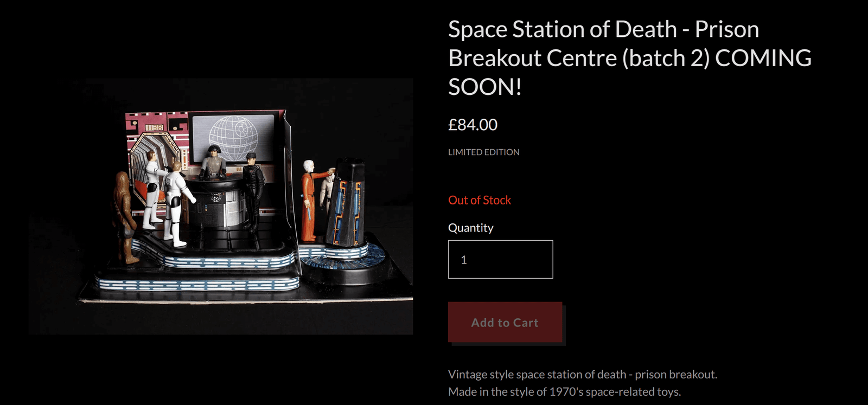Viewport: 868px width, 405px height.
Task: Click the brown furry figure in the photo
Action: (x=124, y=217)
